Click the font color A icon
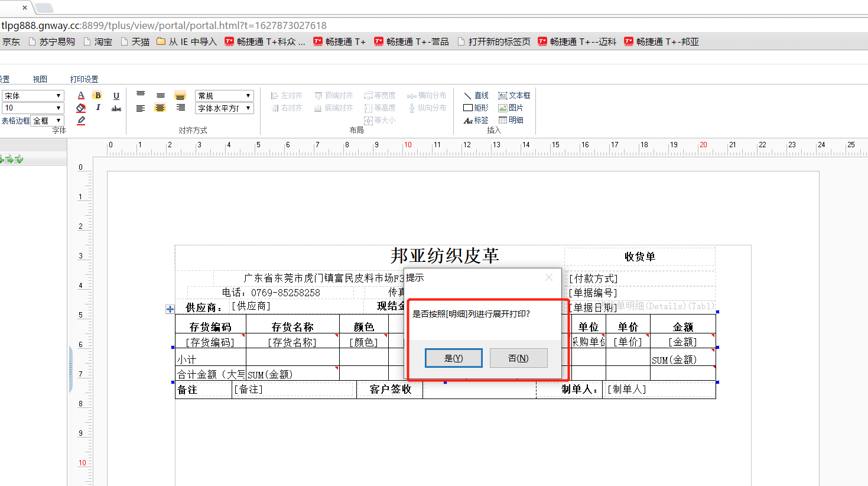This screenshot has height=486, width=868. tap(81, 95)
